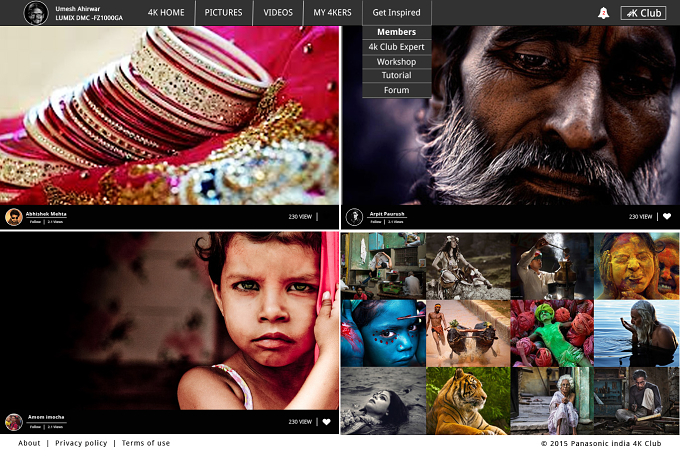Screen dimensions: 680x457
Task: Choose 4k Club Expert menu entry
Action: (396, 47)
